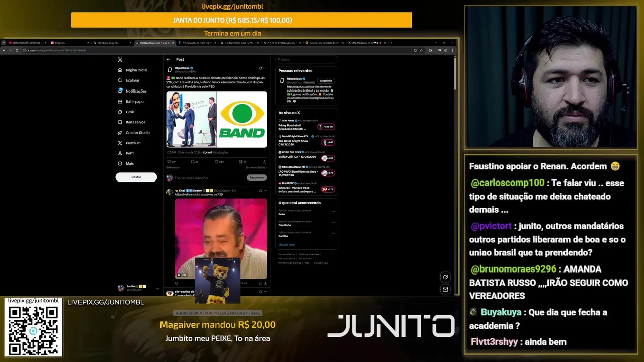The width and height of the screenshot is (644, 362).
Task: Open Explorar in the X sidebar
Action: pos(129,80)
